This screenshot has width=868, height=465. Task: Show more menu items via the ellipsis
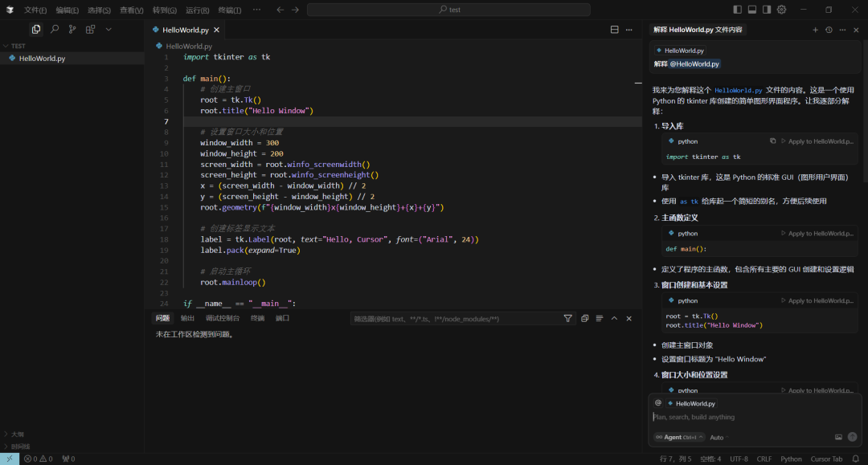[257, 10]
